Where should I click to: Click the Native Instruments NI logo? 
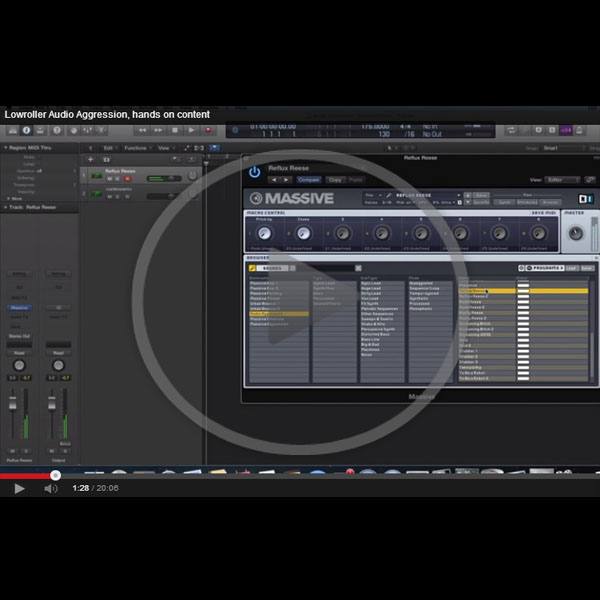pyautogui.click(x=585, y=199)
